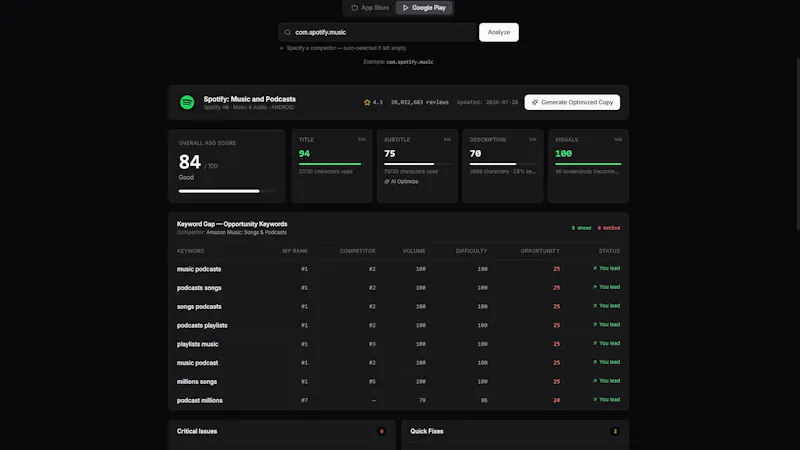
Task: Click the page vertical scrollbar
Action: (x=798, y=143)
